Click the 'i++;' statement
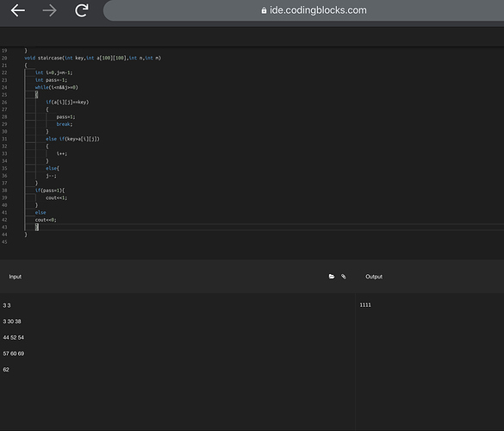The height and width of the screenshot is (431, 504). pos(62,153)
